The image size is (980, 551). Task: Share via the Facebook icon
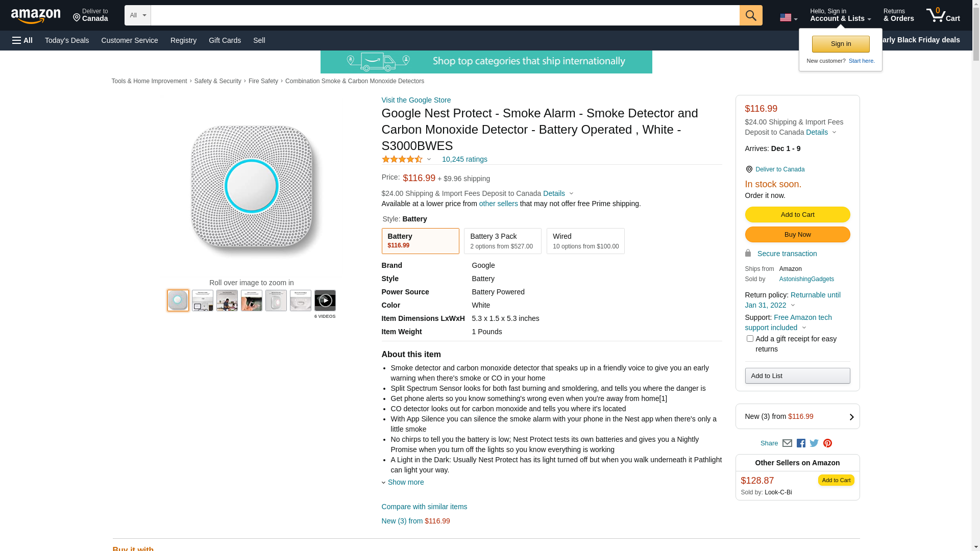coord(801,443)
